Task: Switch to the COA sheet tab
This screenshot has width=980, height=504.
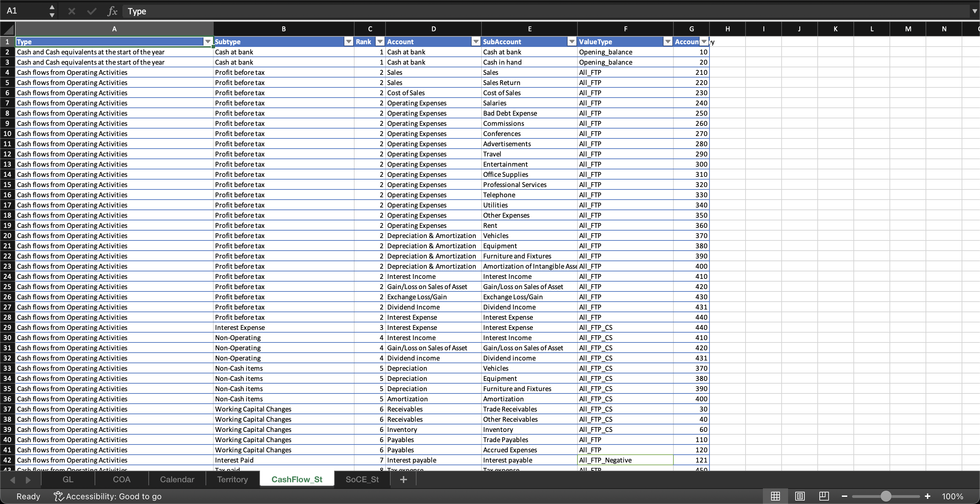Action: (121, 479)
